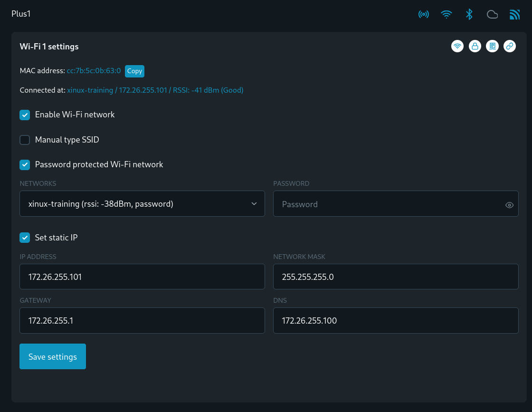Click the round chain link badge icon

(x=509, y=46)
